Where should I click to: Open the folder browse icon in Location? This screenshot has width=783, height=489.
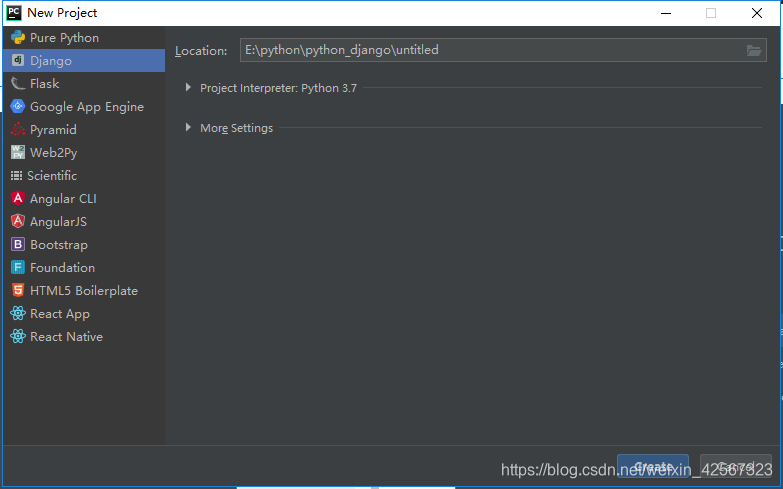pos(754,50)
